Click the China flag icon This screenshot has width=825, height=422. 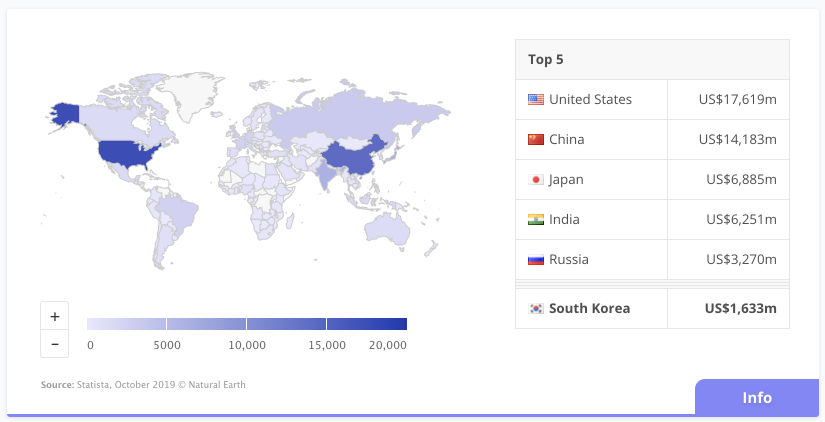pyautogui.click(x=536, y=139)
